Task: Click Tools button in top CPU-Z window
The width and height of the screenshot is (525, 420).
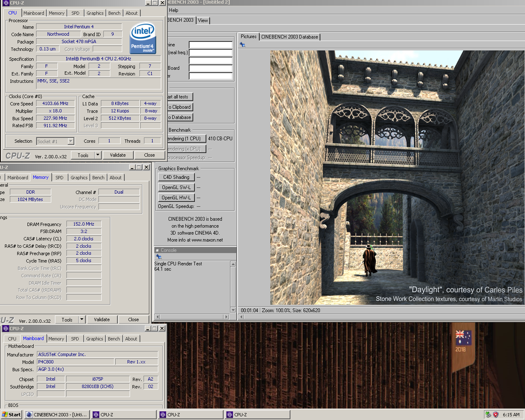Action: pos(83,155)
